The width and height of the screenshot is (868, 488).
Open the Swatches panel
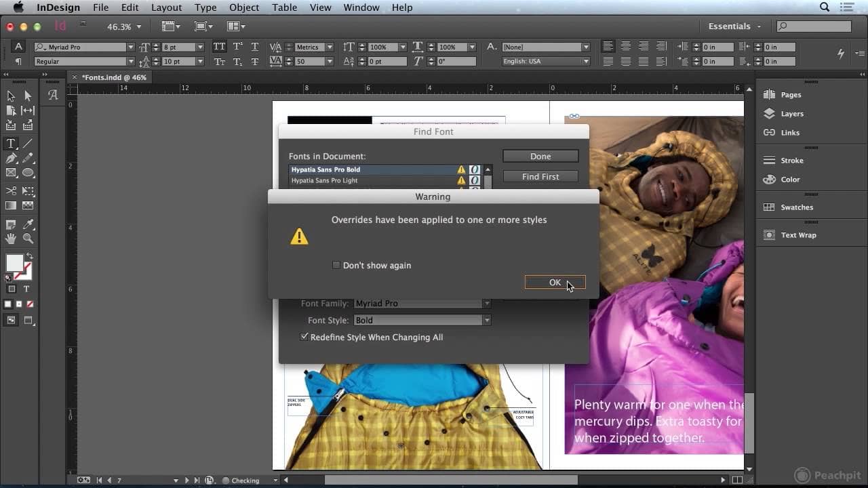(796, 207)
